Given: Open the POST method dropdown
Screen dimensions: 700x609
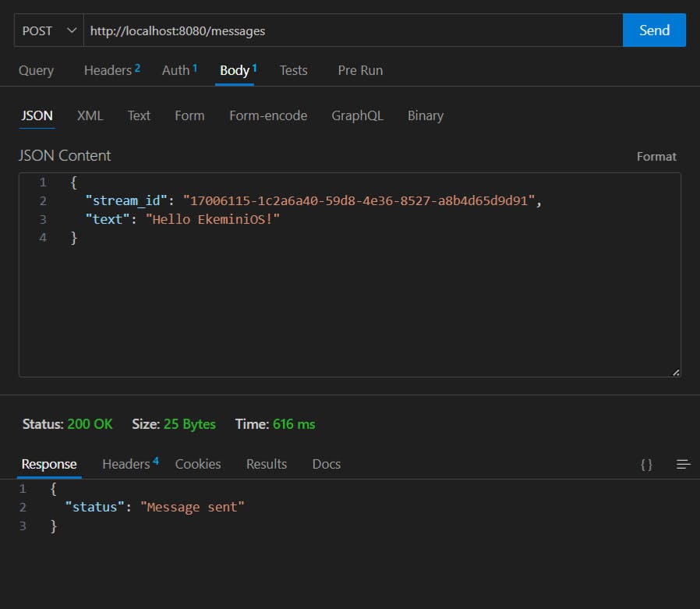Looking at the screenshot, I should point(49,30).
